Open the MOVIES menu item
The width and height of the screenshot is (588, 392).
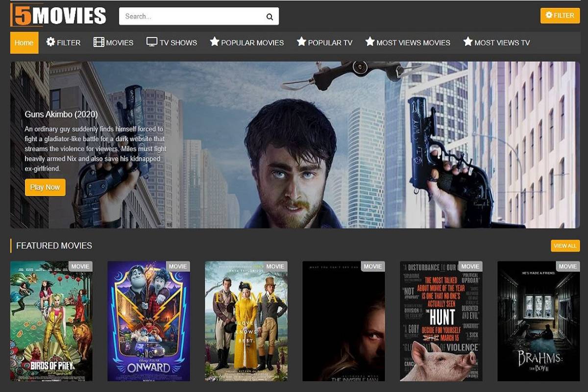point(114,43)
